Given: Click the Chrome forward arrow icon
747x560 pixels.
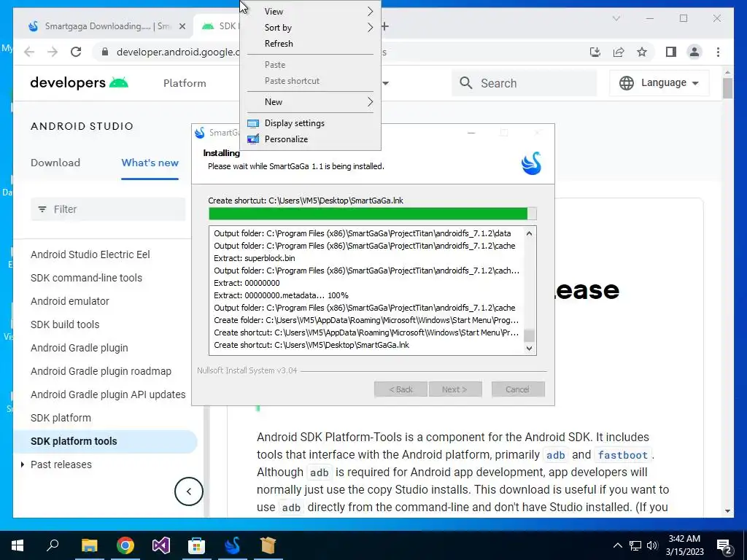Looking at the screenshot, I should click(x=53, y=52).
